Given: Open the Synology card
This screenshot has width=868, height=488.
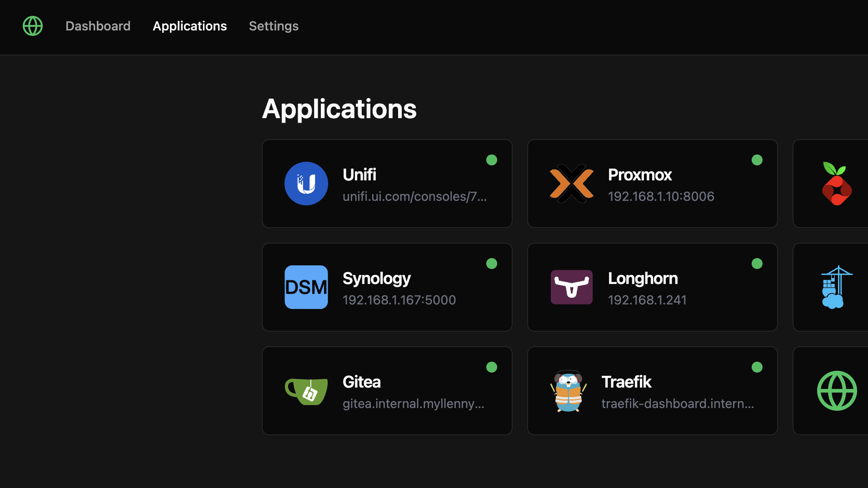Looking at the screenshot, I should (x=387, y=287).
